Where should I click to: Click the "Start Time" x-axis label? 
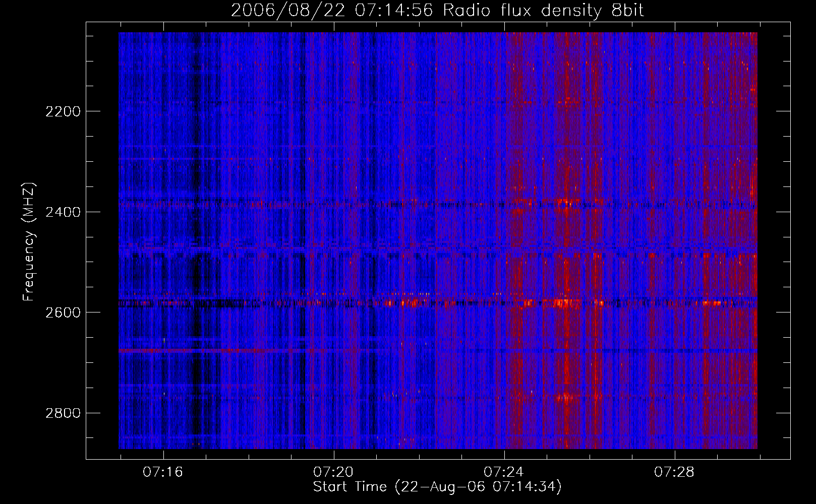(437, 486)
